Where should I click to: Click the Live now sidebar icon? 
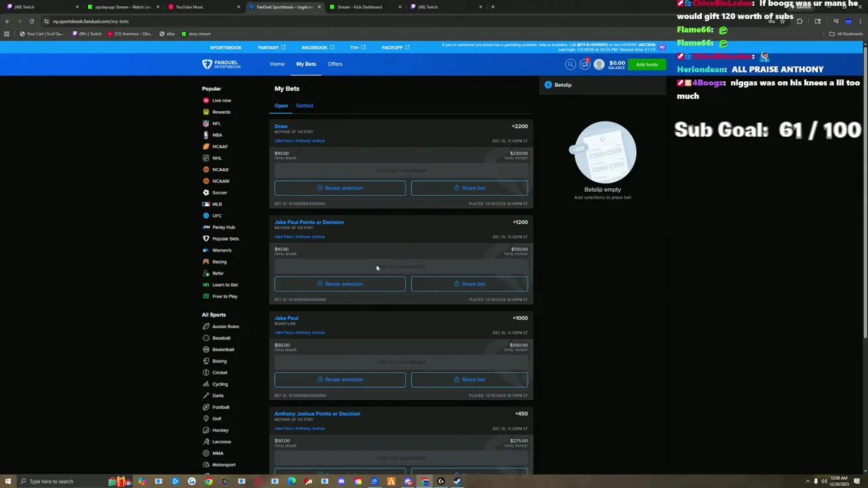206,100
